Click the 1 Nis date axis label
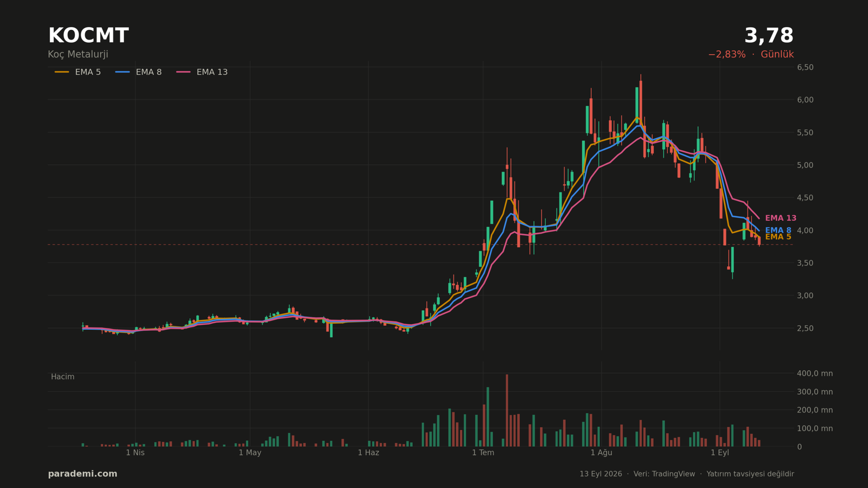 (x=135, y=453)
